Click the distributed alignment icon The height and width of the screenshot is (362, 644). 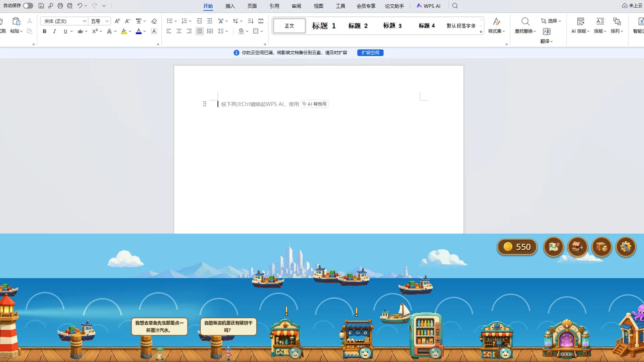tap(210, 31)
